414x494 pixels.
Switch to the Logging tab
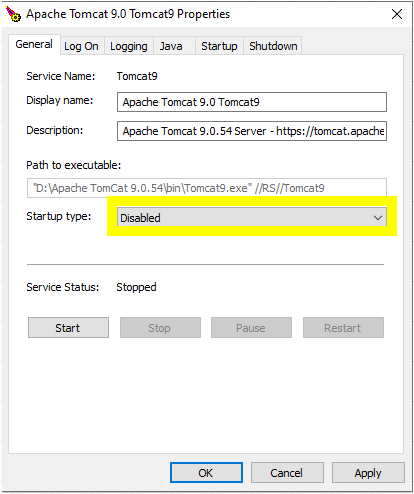129,46
